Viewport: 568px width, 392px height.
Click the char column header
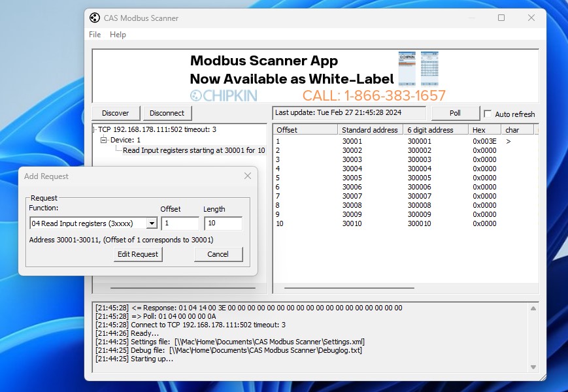517,130
